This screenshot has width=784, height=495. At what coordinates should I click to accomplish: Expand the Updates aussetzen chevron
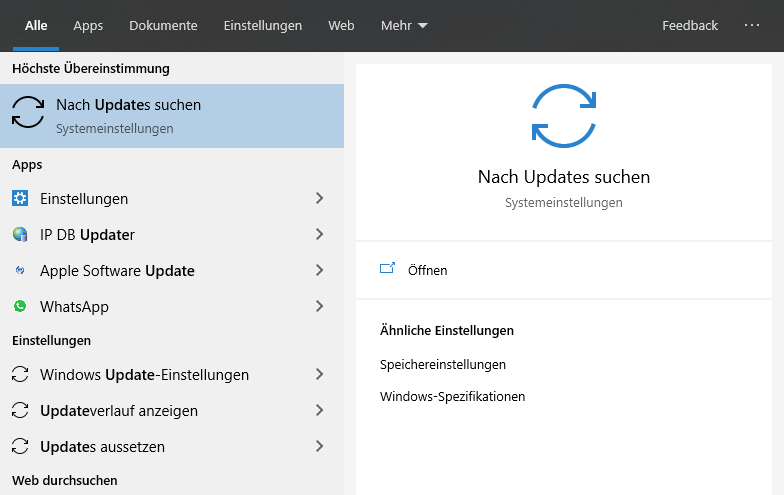point(320,446)
